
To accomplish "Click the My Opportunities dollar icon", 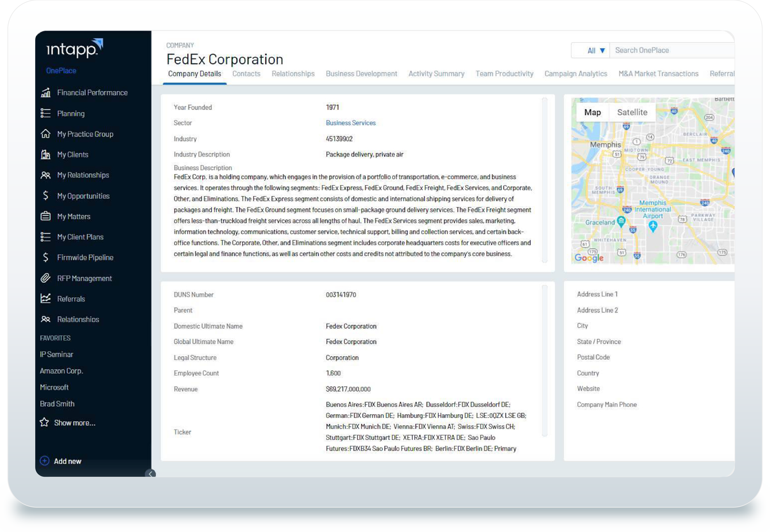I will click(46, 196).
